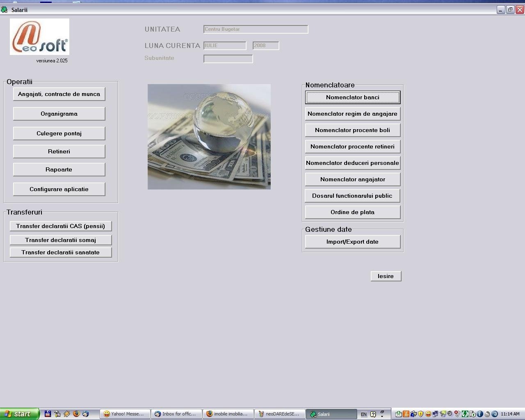Click the yellow security shield tray icon
The image size is (525, 420).
[x=420, y=414]
